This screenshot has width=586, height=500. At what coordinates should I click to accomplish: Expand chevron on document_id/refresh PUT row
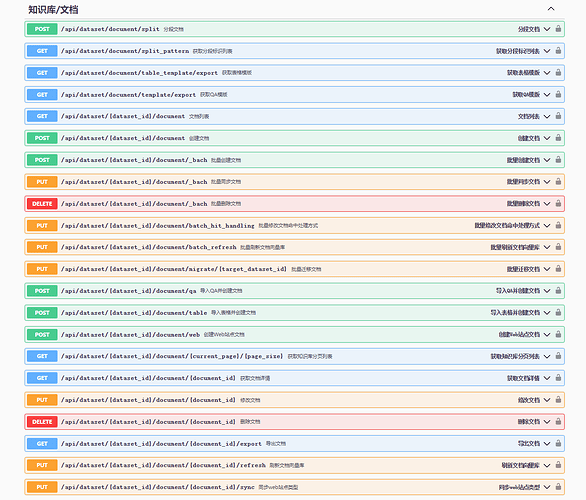[x=547, y=465]
